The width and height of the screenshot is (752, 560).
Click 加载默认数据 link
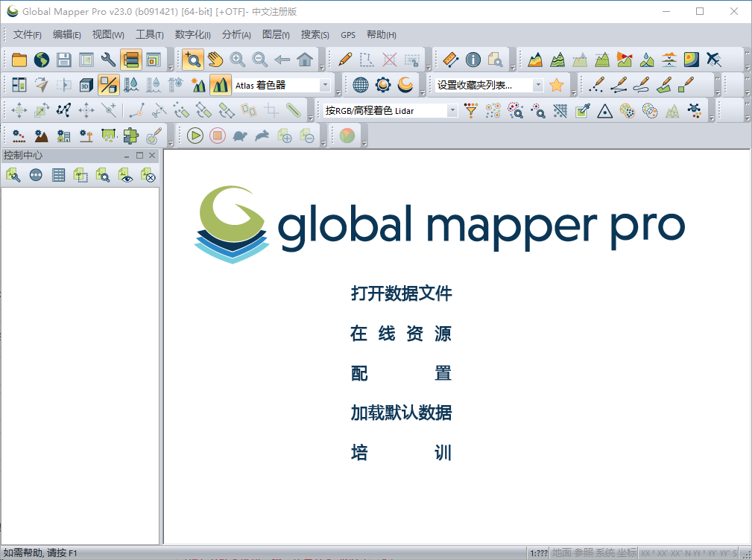[x=402, y=413]
